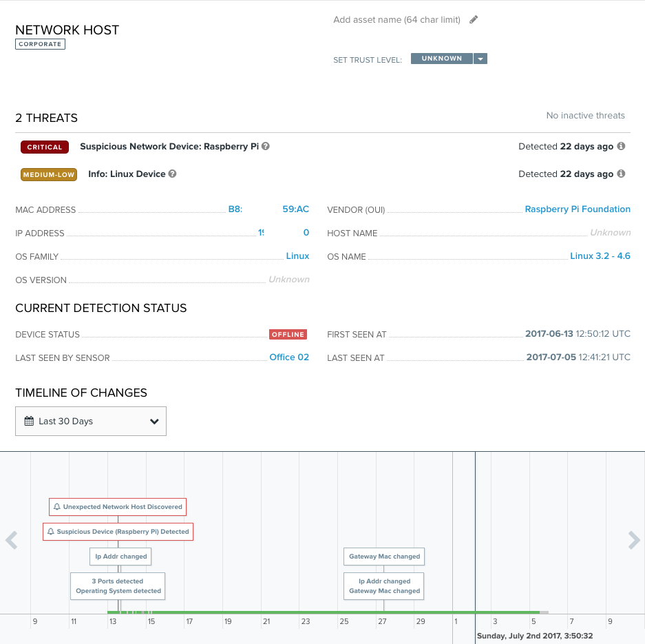Open the Raspberry Pi Foundation vendor link

click(577, 209)
